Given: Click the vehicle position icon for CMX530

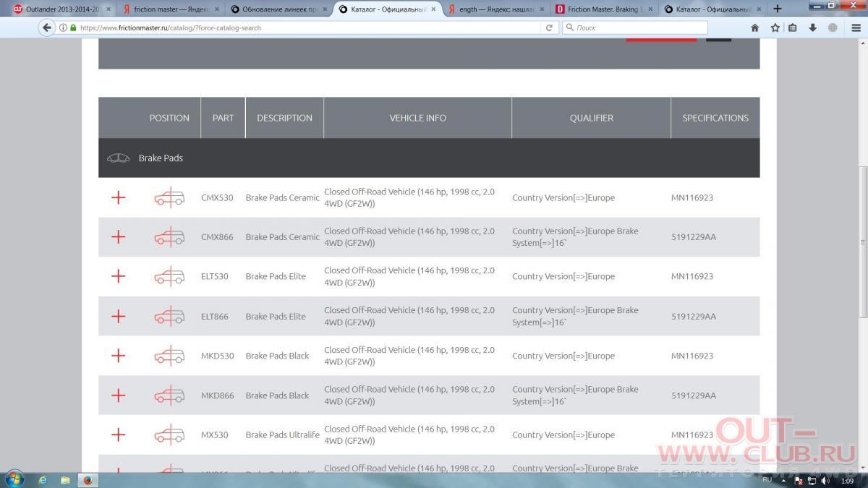Looking at the screenshot, I should [x=169, y=197].
